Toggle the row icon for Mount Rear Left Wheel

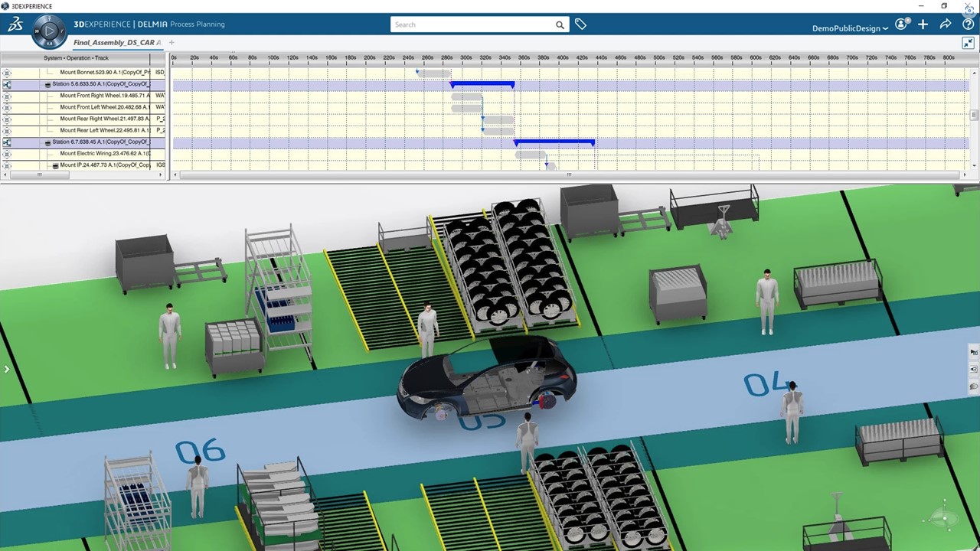coord(7,130)
